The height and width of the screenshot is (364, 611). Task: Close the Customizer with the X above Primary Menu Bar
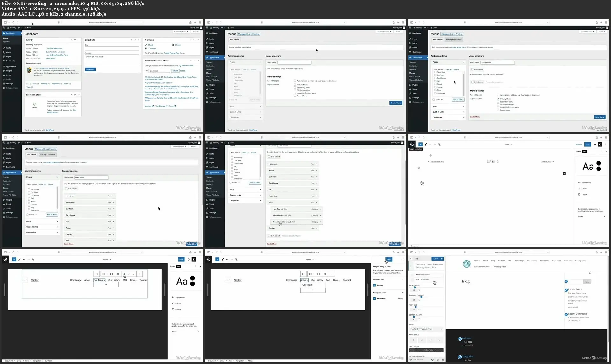(x=411, y=259)
